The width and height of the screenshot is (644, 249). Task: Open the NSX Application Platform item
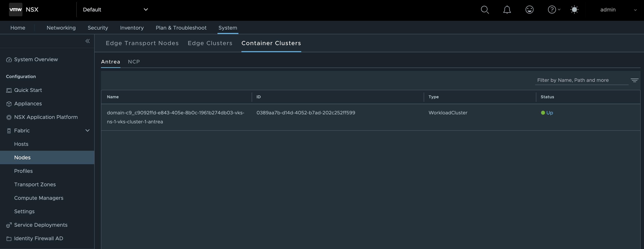46,117
